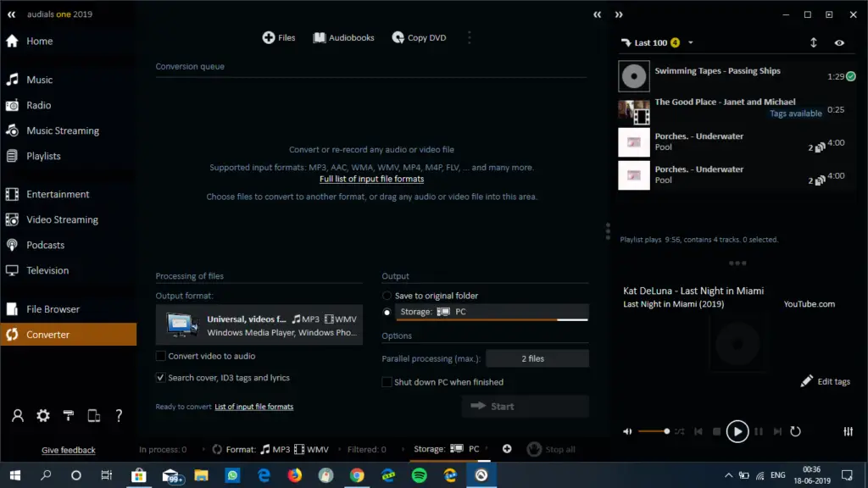868x488 pixels.
Task: Stop playback
Action: (x=717, y=431)
